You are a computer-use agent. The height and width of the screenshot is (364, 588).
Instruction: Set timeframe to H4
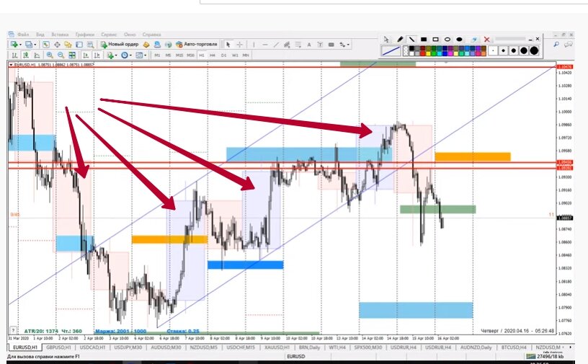213,56
